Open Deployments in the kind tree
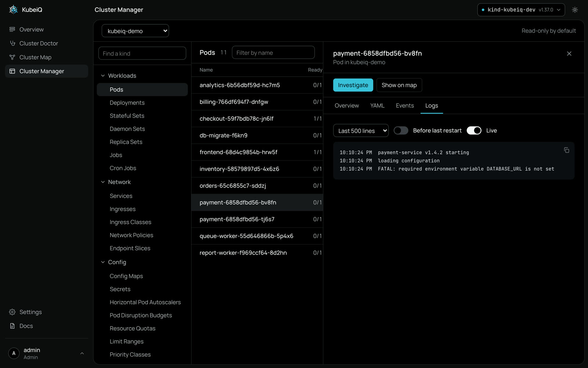 point(142,103)
